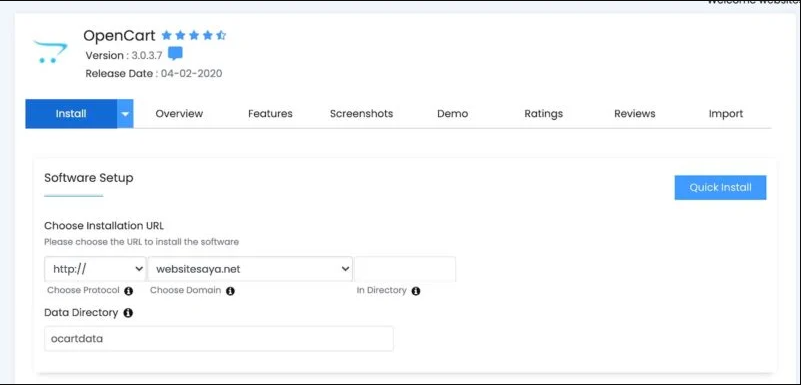Click the info icon beside Choose Protocol

129,291
